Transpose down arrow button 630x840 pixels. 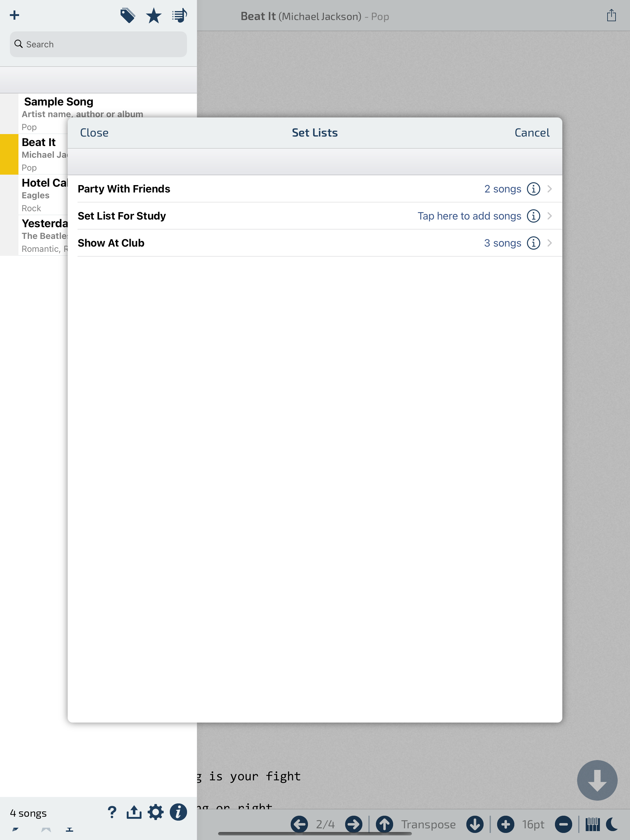pyautogui.click(x=475, y=824)
